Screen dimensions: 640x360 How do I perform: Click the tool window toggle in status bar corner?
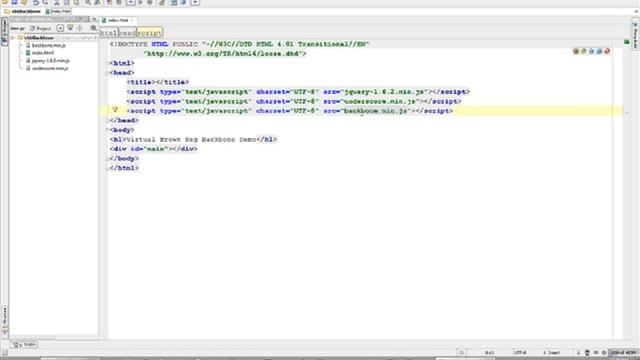pos(4,353)
